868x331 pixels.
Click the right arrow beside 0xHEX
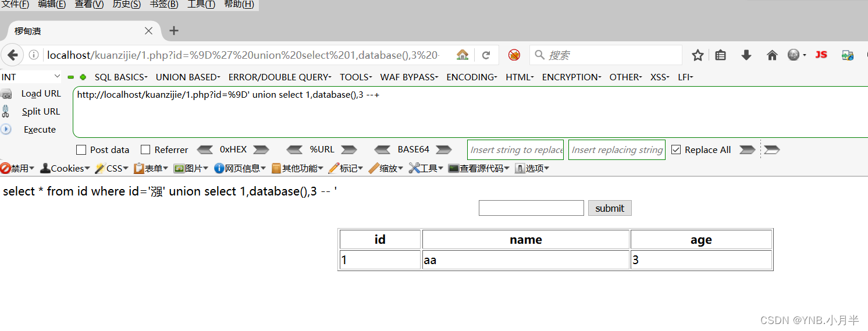pos(261,150)
